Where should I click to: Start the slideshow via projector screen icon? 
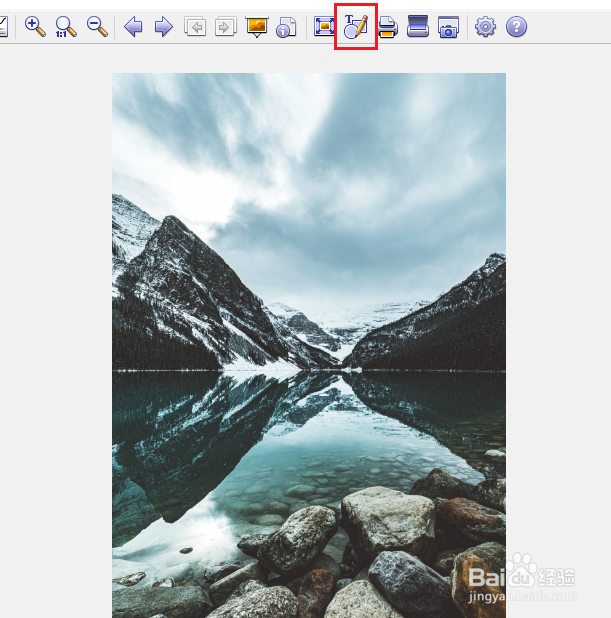257,27
